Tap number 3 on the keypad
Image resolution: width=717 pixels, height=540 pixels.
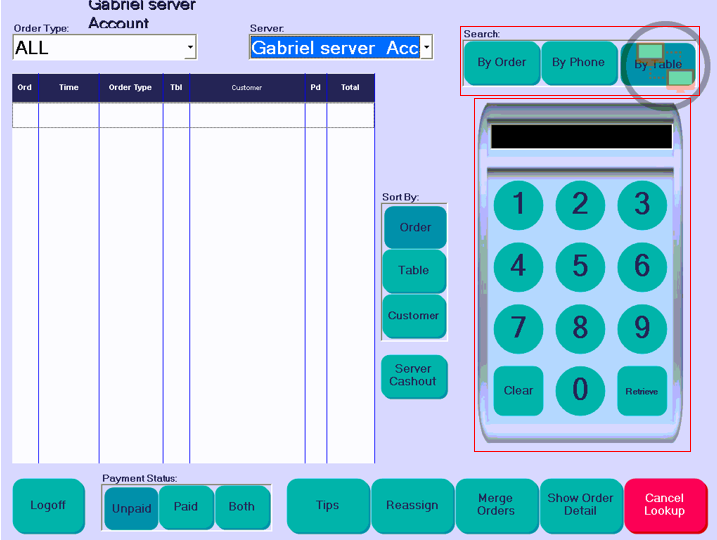coord(642,204)
